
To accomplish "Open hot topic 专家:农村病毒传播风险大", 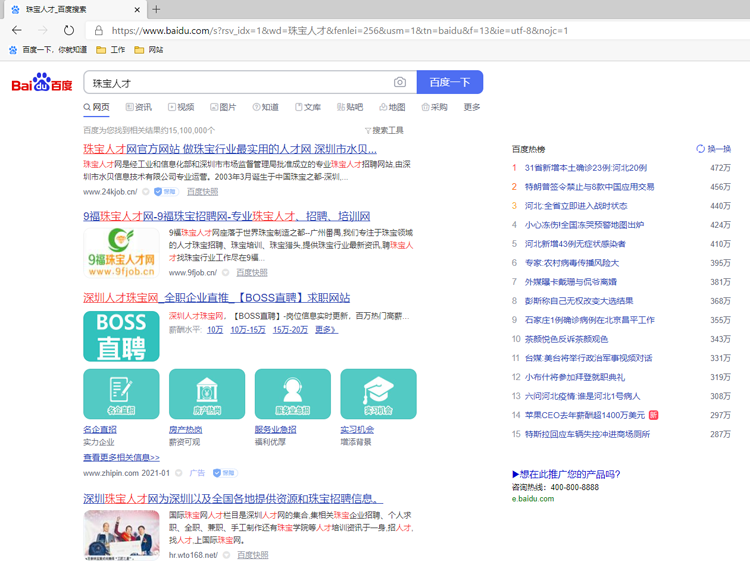I will pos(572,263).
